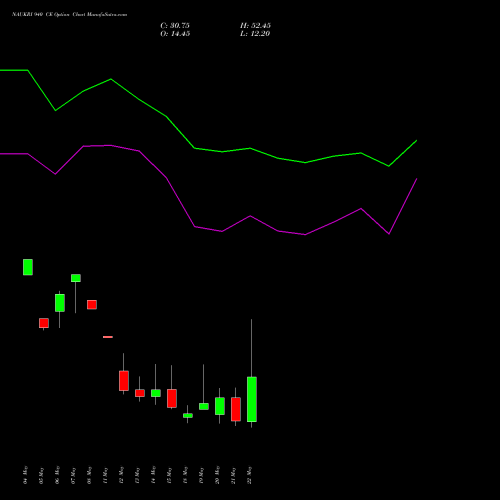This screenshot has width=500, height=500.
Task: Click the "06 May" date label
Action: click(x=58, y=475)
